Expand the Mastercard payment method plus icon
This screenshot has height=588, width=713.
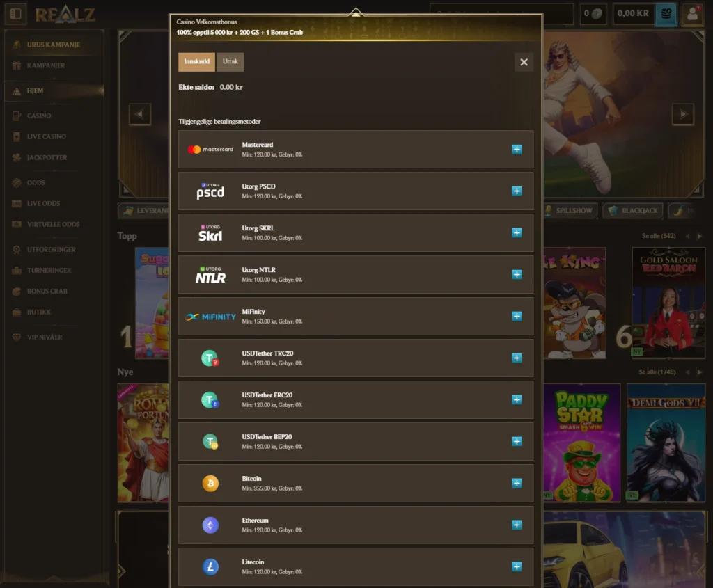pyautogui.click(x=517, y=150)
